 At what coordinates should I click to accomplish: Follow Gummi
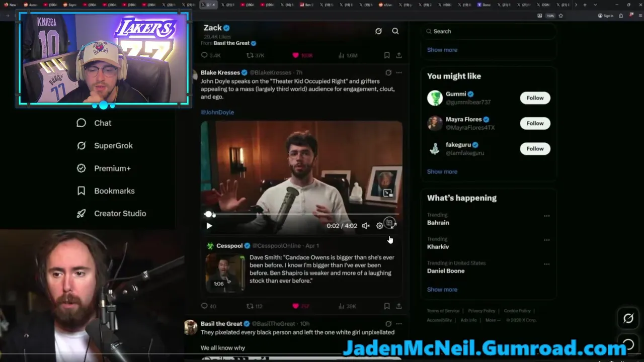pos(535,98)
